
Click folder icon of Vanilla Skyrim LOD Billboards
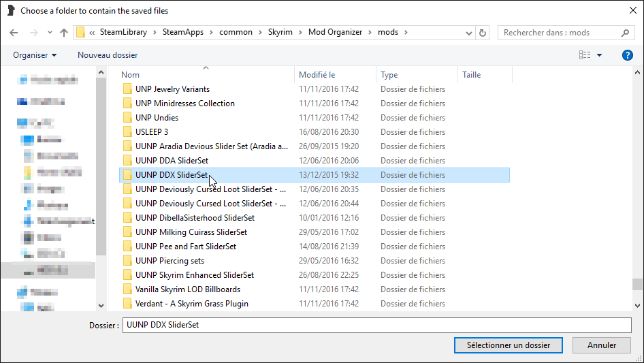click(x=128, y=289)
